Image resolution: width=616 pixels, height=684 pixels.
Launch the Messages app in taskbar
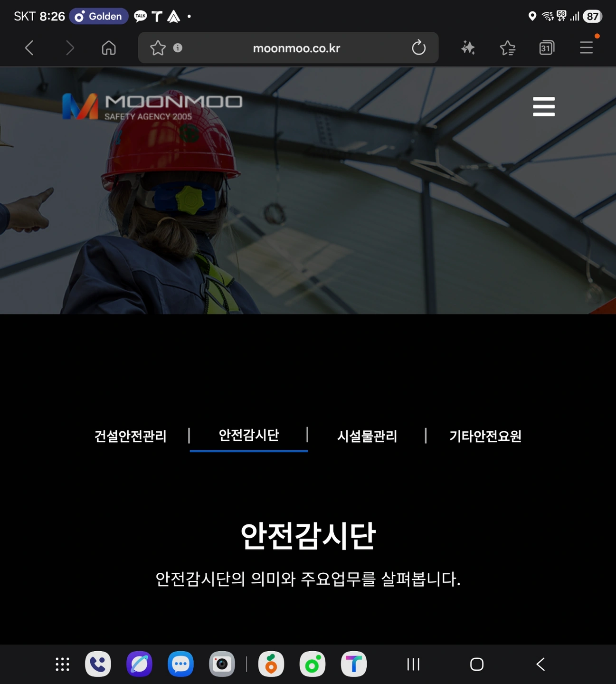(x=180, y=664)
